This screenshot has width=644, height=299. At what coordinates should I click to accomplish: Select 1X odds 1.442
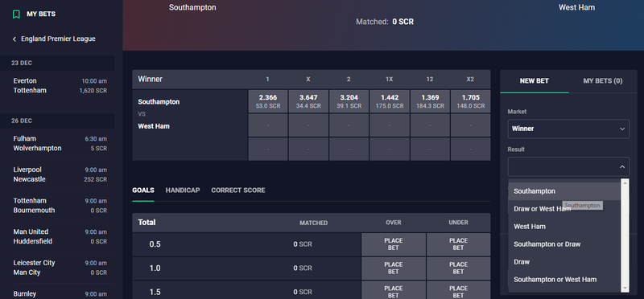point(390,101)
